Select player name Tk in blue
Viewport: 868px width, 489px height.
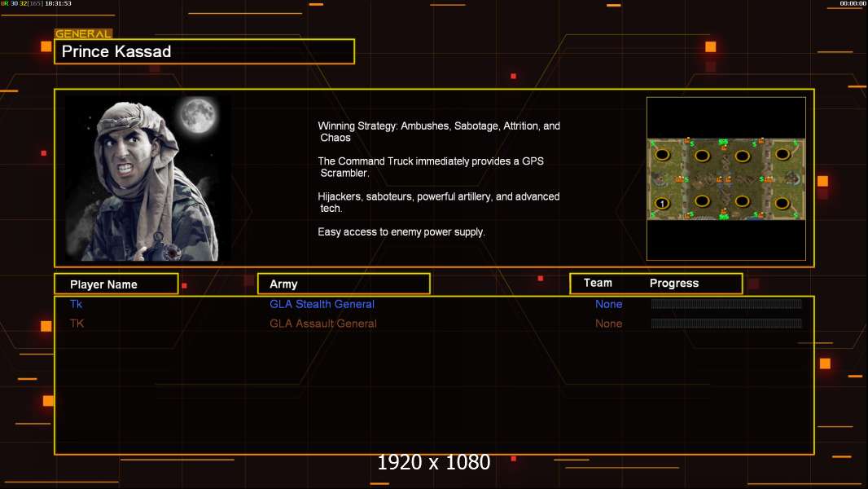[77, 304]
